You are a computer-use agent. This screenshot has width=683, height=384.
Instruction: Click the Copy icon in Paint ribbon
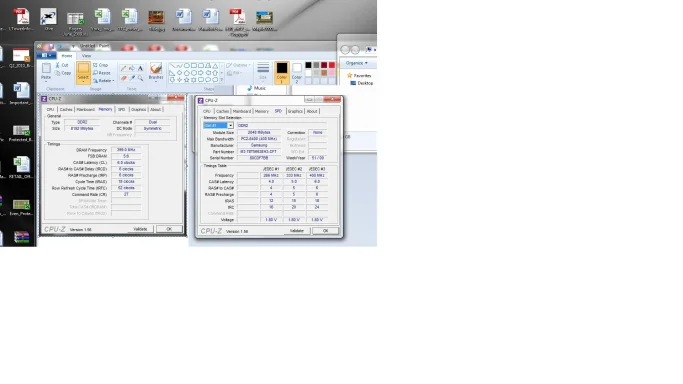[x=57, y=73]
